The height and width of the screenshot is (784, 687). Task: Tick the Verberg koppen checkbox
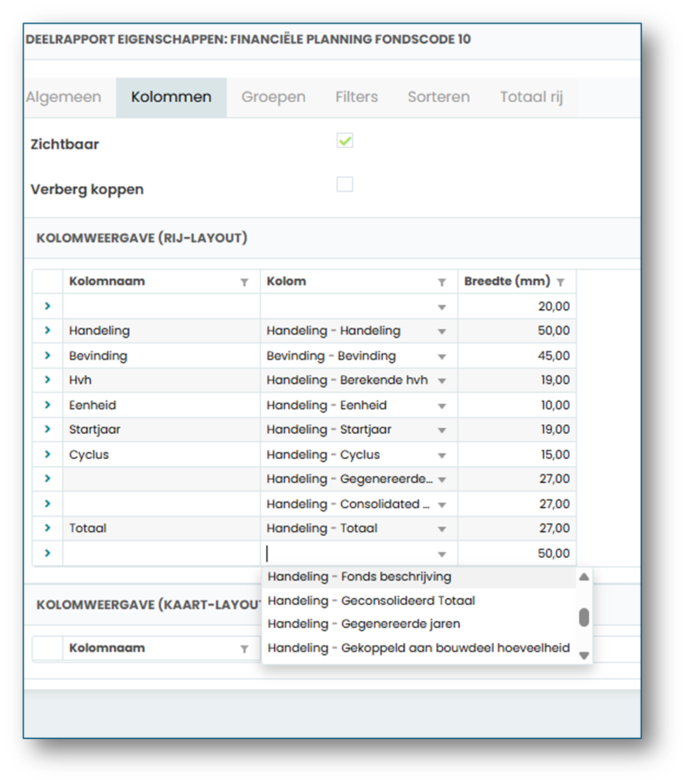coord(344,184)
